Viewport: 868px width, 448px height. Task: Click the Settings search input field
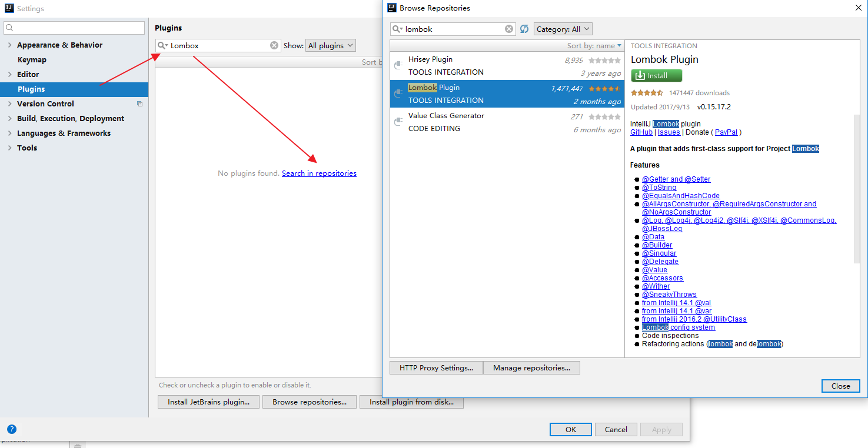tap(74, 28)
